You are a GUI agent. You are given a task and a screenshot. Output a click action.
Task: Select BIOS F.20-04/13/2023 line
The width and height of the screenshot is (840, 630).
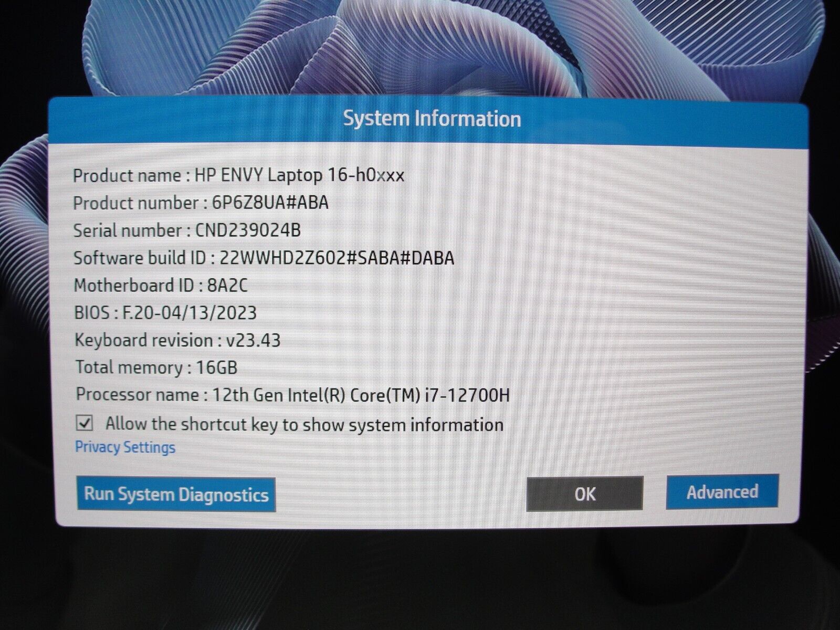tap(165, 313)
